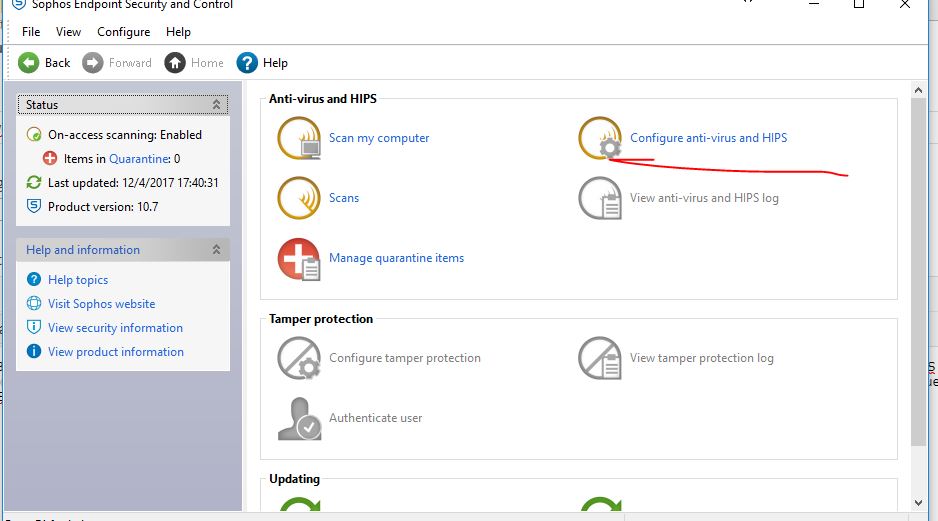Viewport: 938px width, 521px height.
Task: Click the Scans swirl icon
Action: coord(299,198)
